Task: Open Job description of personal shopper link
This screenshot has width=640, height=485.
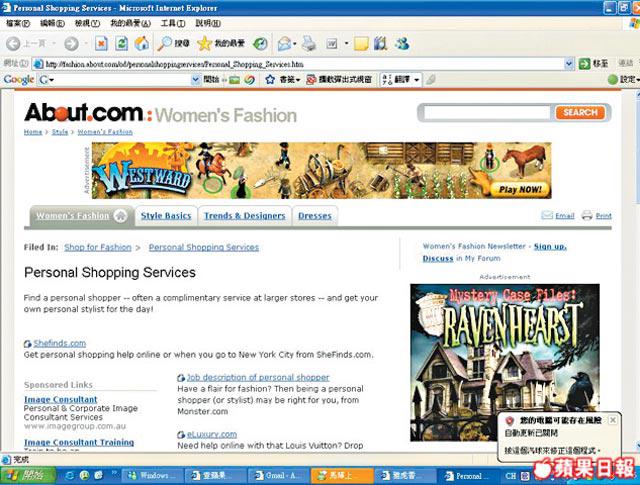Action: tap(258, 378)
